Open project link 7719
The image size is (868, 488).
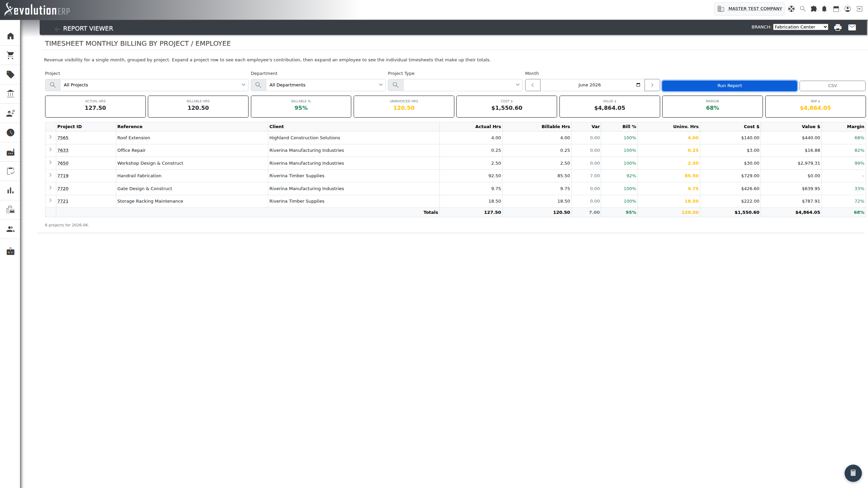point(63,176)
